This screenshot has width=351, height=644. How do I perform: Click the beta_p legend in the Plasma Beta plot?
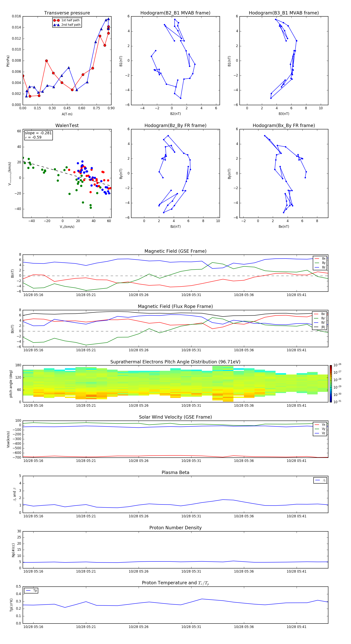click(320, 480)
